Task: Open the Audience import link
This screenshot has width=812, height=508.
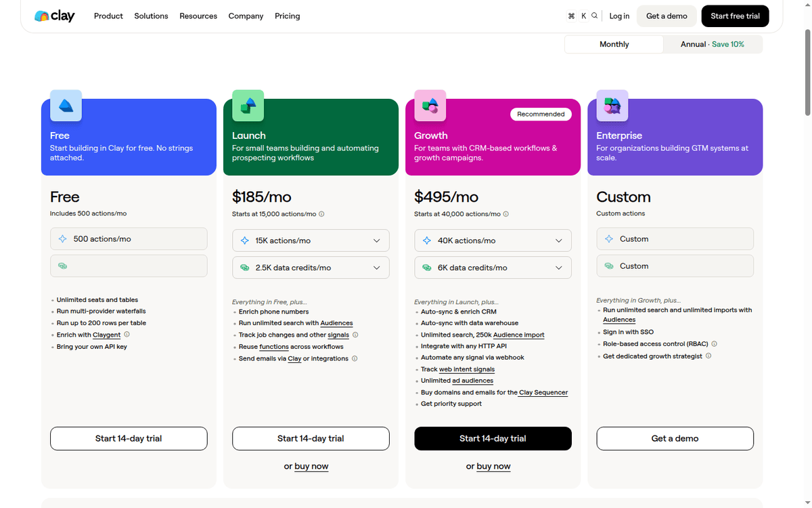Action: [519, 335]
